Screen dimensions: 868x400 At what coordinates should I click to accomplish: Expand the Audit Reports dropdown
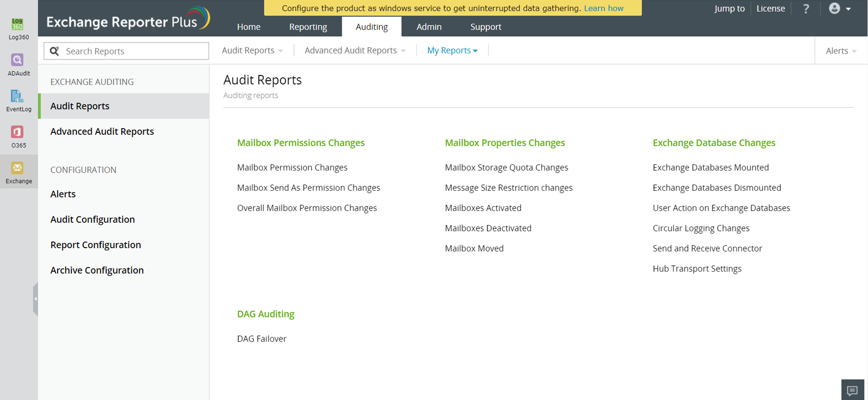(x=252, y=51)
